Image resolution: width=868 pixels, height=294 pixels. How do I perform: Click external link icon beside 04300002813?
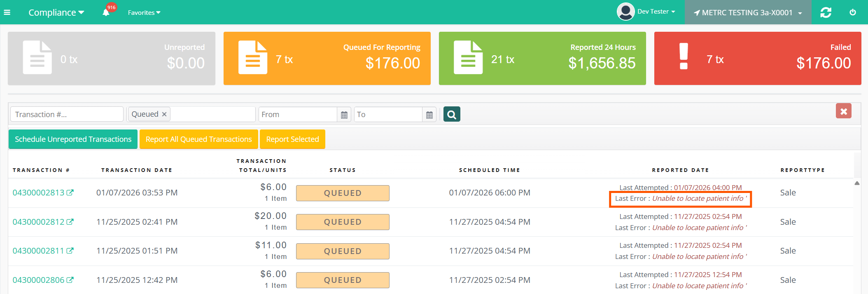click(70, 192)
